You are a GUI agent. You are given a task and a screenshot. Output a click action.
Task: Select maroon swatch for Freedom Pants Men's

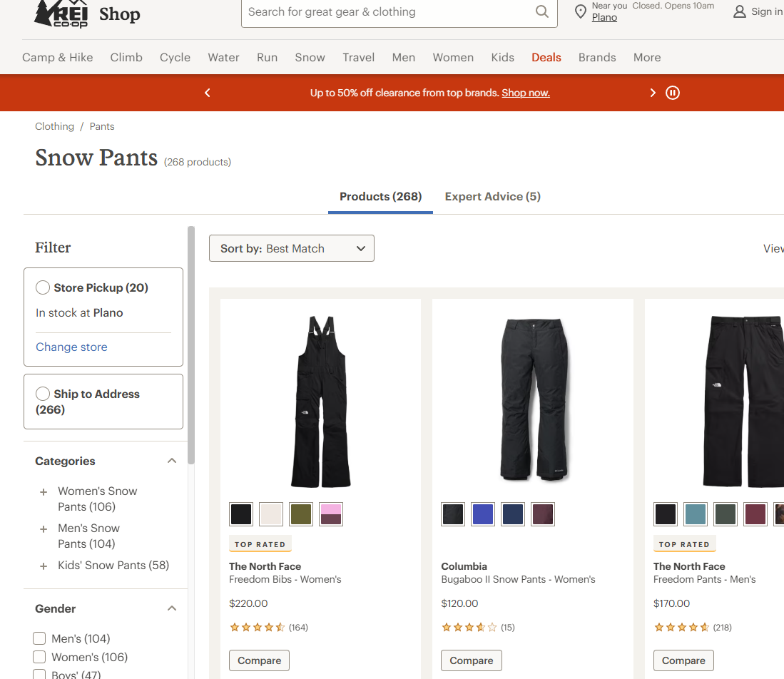[755, 514]
